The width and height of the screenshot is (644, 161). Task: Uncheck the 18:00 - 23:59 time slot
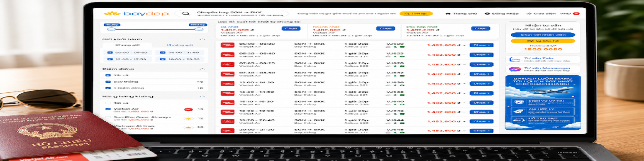pyautogui.click(x=163, y=59)
